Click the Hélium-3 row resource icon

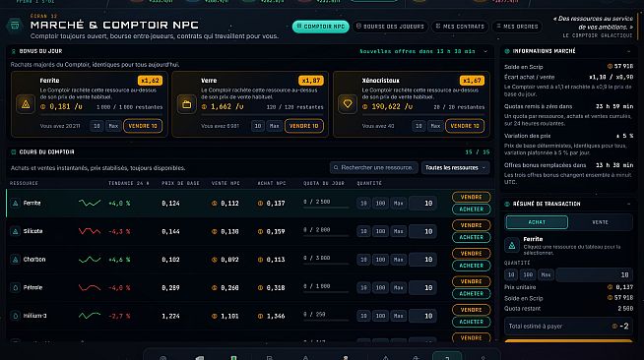[x=15, y=316]
